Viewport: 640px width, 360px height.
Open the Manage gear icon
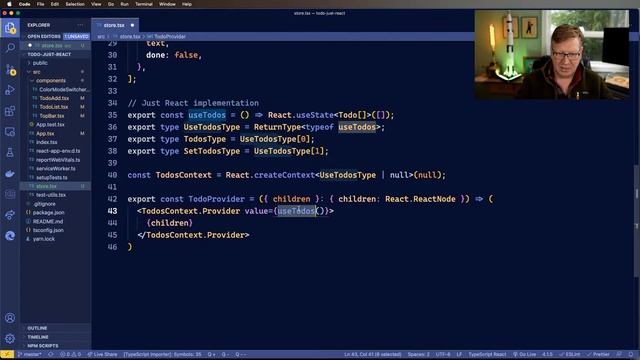point(10,338)
